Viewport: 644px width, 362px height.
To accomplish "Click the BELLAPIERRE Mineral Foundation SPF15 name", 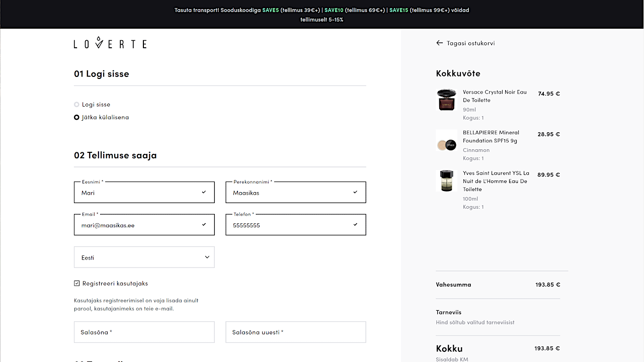I will 491,137.
